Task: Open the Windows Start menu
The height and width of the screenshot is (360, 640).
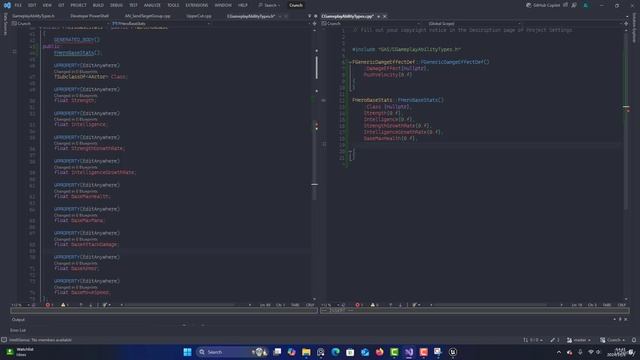Action: 187,352
